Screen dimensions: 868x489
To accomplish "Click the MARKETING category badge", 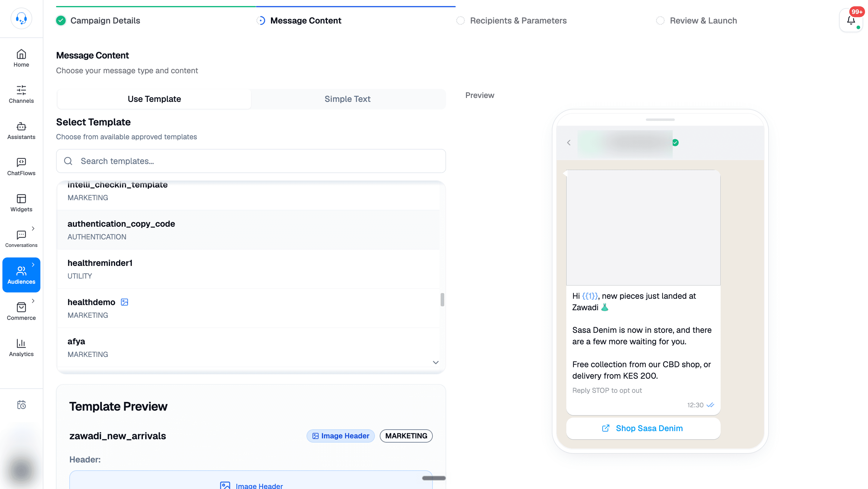I will pyautogui.click(x=406, y=436).
